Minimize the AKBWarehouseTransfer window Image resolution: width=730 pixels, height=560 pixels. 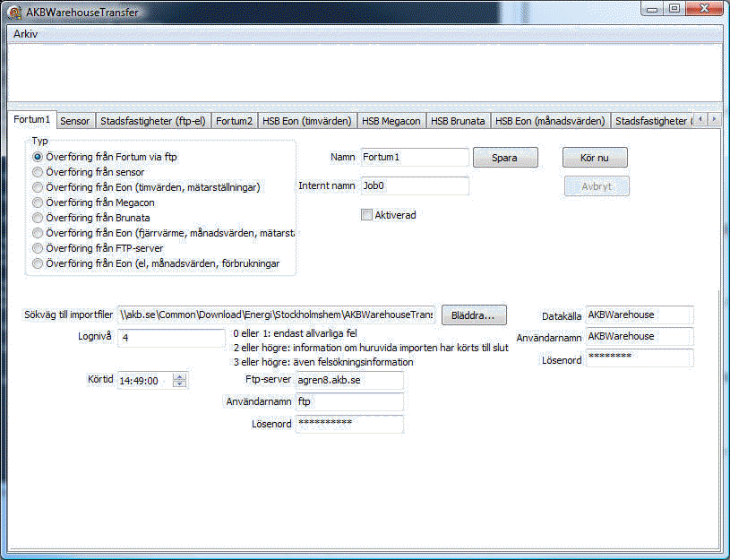pyautogui.click(x=652, y=9)
